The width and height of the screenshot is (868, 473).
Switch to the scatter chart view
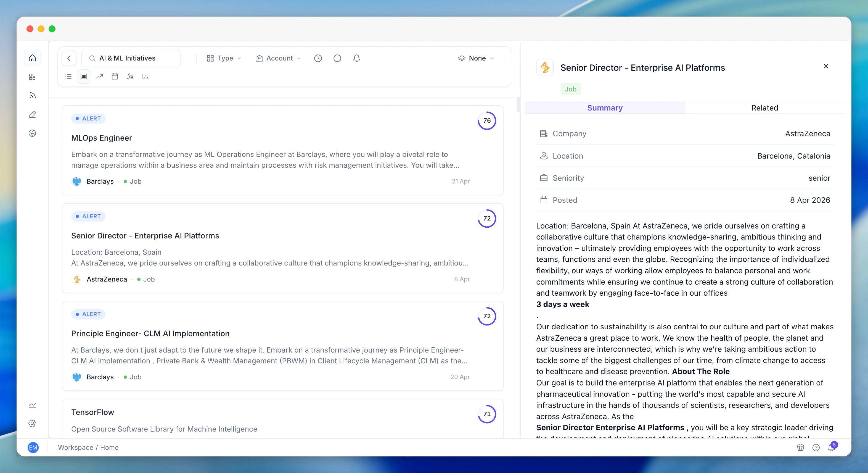tap(145, 77)
